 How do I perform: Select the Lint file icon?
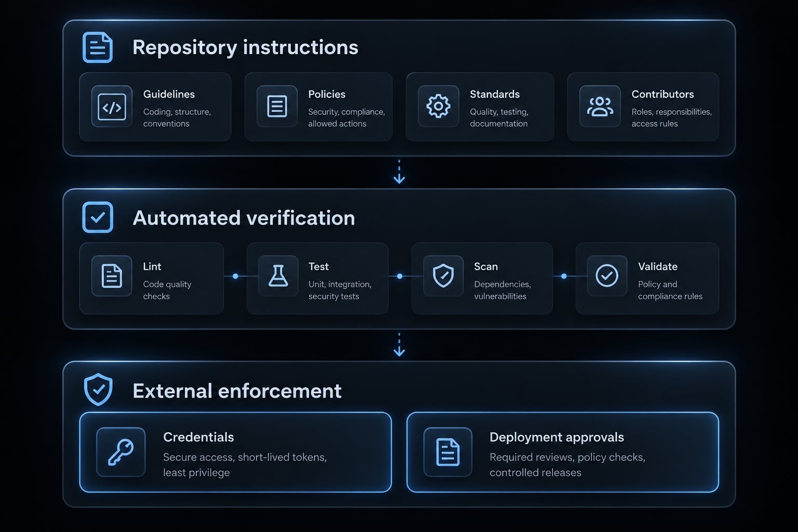[x=112, y=276]
